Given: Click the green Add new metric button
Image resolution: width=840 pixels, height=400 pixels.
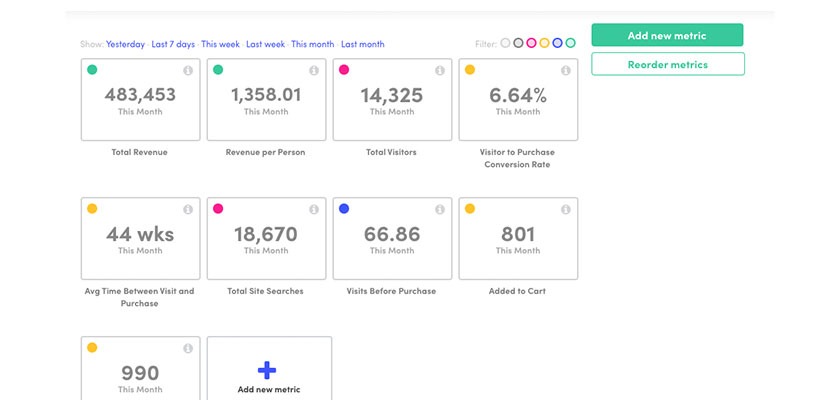Looking at the screenshot, I should coord(667,36).
